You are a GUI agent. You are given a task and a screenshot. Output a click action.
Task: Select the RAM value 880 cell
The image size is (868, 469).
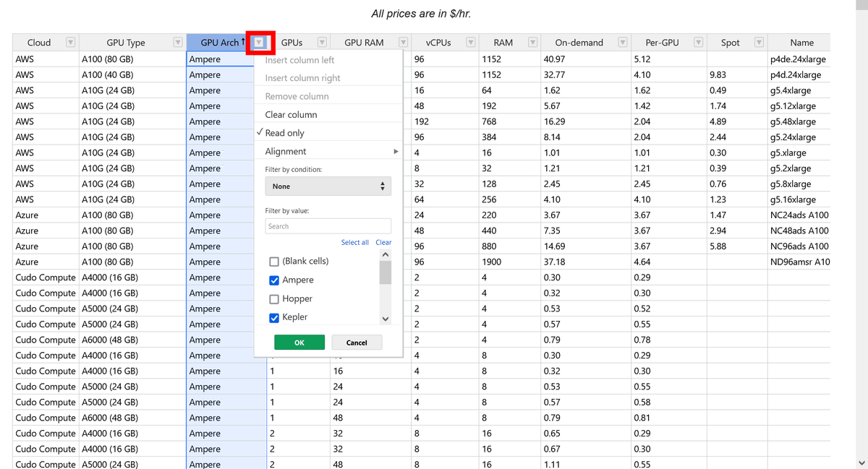tap(509, 246)
